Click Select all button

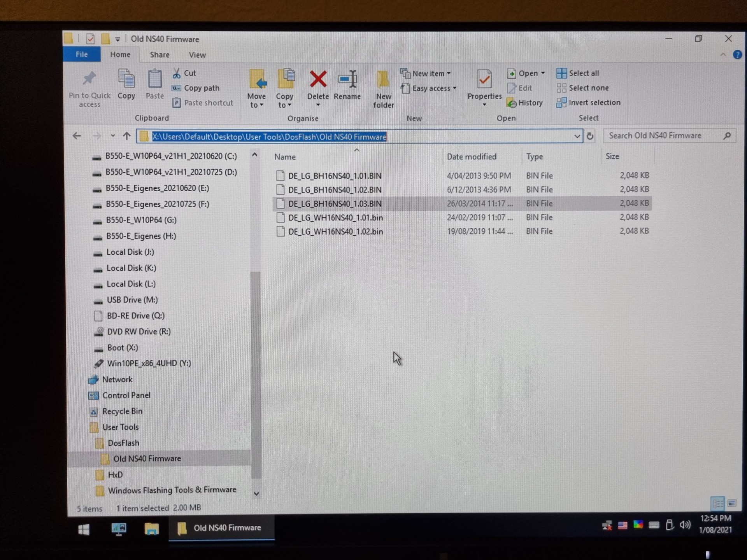pos(578,73)
